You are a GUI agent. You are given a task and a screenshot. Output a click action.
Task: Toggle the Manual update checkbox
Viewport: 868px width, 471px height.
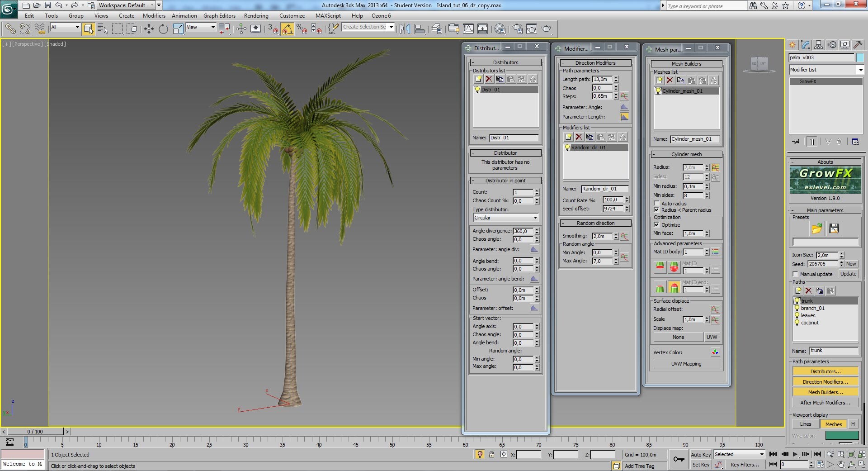[795, 274]
